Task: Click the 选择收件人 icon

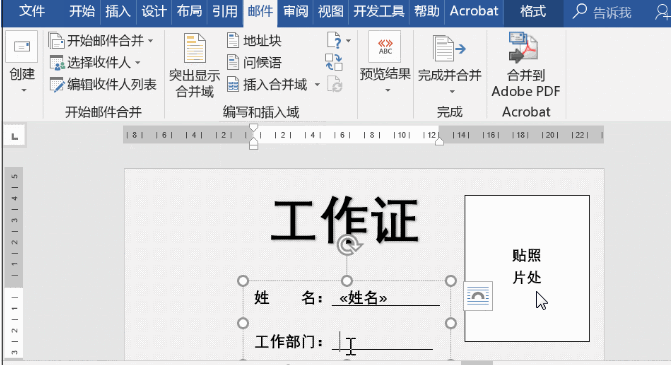Action: (x=57, y=63)
